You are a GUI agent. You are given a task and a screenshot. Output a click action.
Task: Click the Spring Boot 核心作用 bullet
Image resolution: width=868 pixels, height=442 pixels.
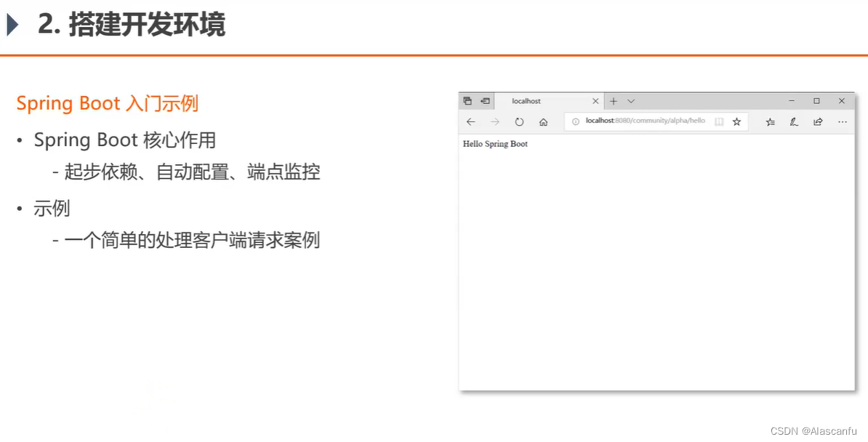[x=124, y=140]
